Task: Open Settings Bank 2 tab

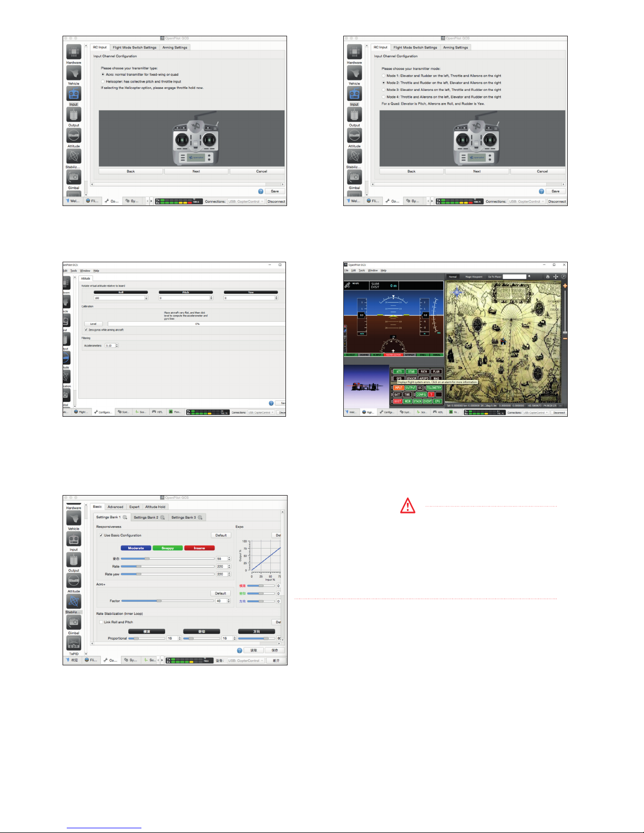Action: click(149, 518)
